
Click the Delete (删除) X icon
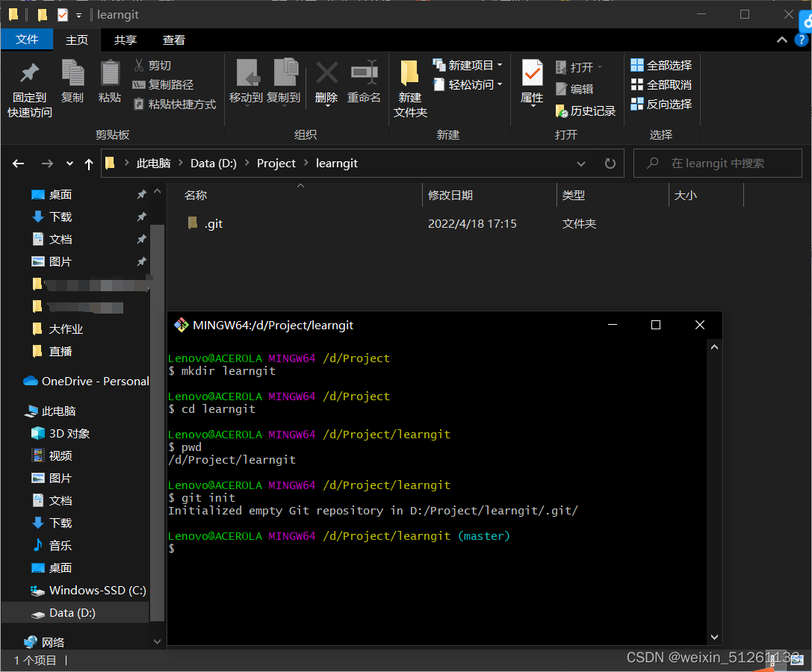326,72
